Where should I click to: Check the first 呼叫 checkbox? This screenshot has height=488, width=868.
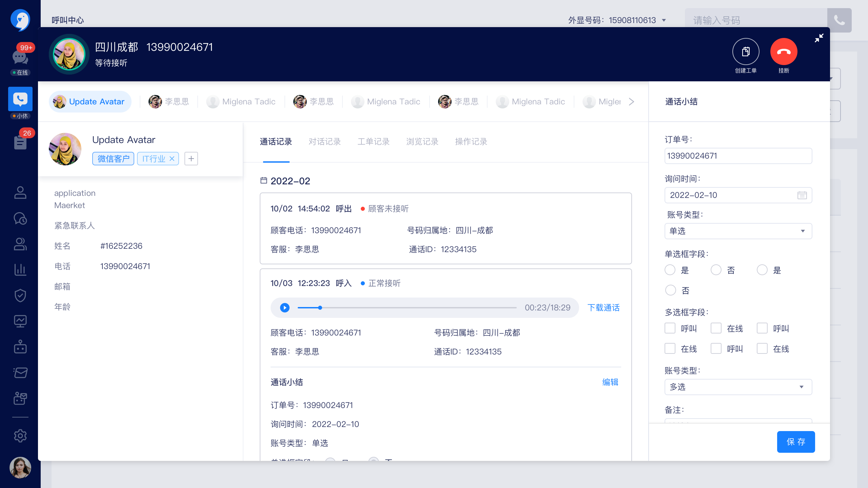point(670,328)
